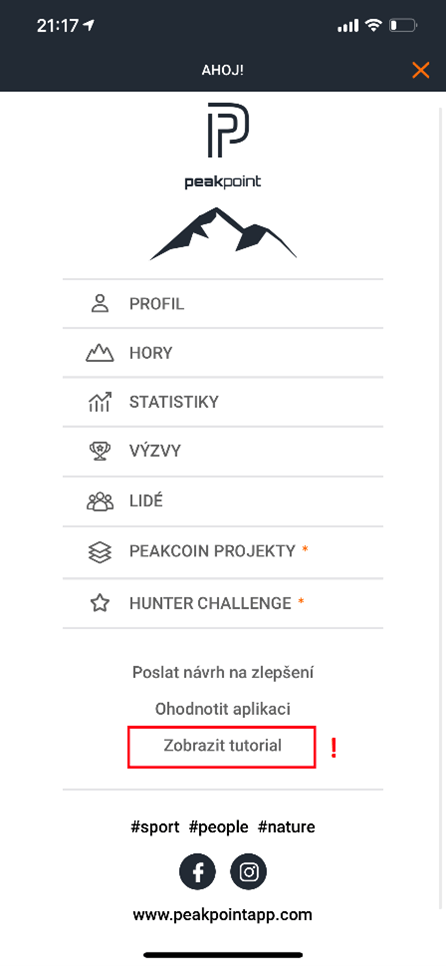Viewport: 446px width, 966px height.
Task: Open the Instagram page icon
Action: [x=248, y=872]
